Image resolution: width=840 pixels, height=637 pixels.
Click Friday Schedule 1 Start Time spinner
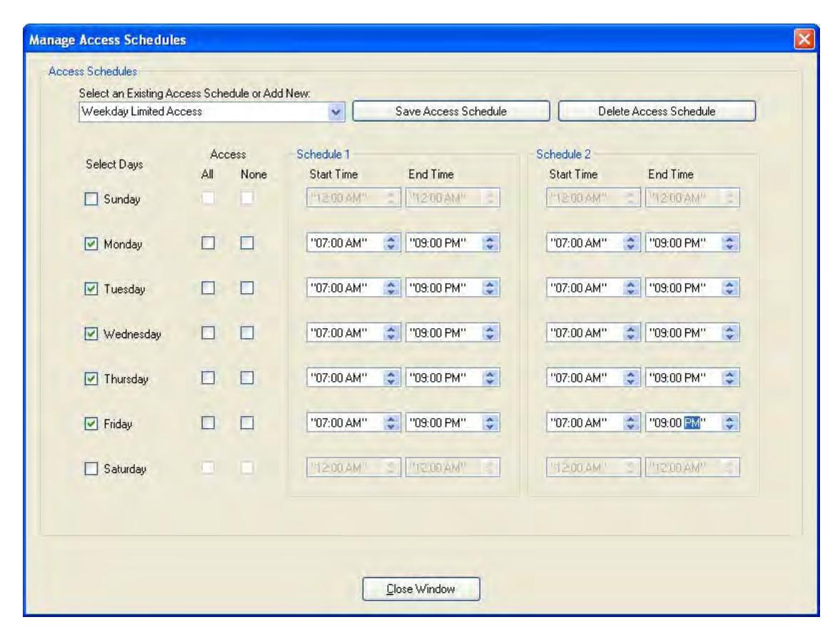click(391, 423)
